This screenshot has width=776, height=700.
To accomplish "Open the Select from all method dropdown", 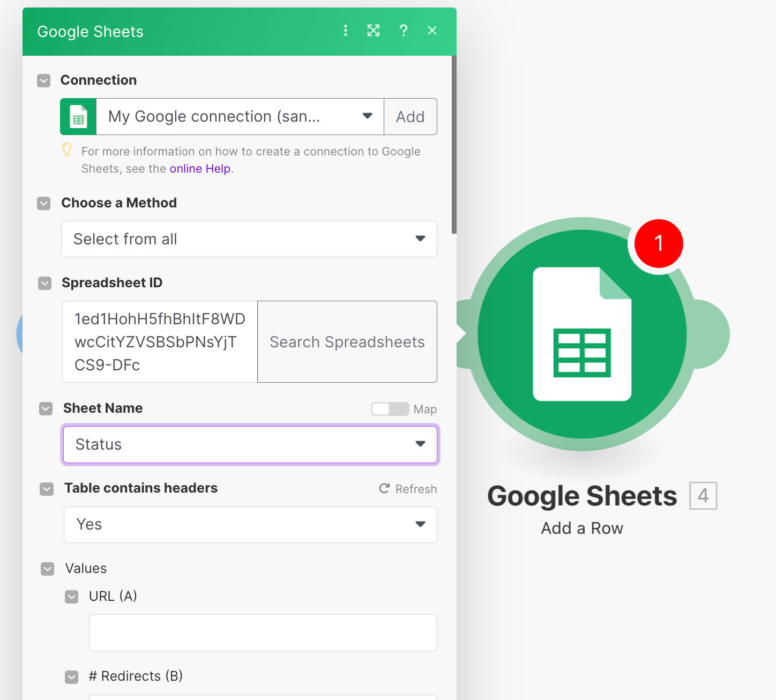I will [249, 239].
